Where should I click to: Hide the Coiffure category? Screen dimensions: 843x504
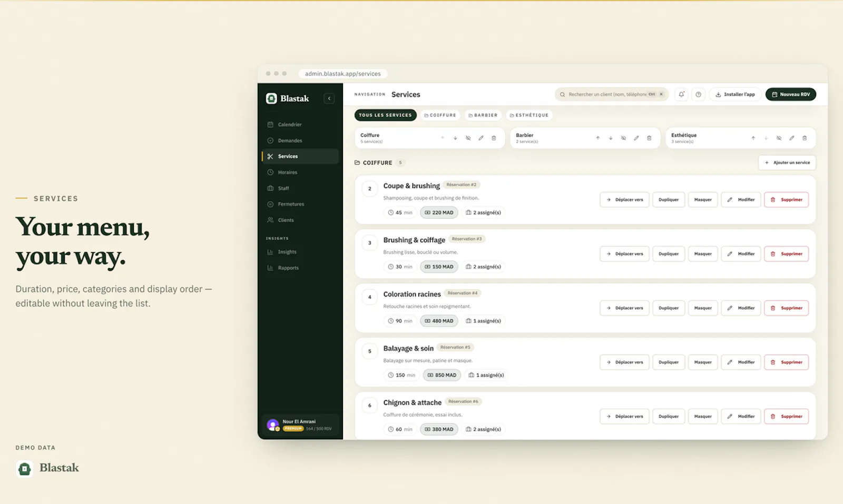coord(468,138)
